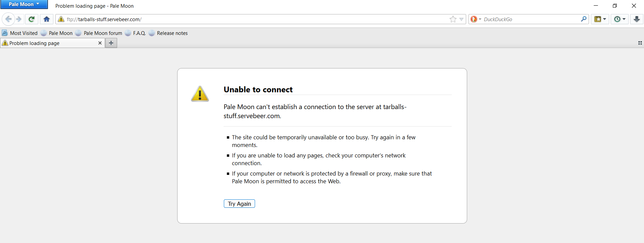The height and width of the screenshot is (243, 644).
Task: Click the search magnifier icon
Action: (584, 19)
